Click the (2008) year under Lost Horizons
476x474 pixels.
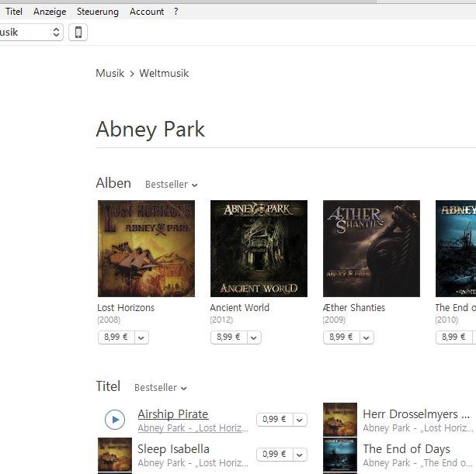pos(109,320)
